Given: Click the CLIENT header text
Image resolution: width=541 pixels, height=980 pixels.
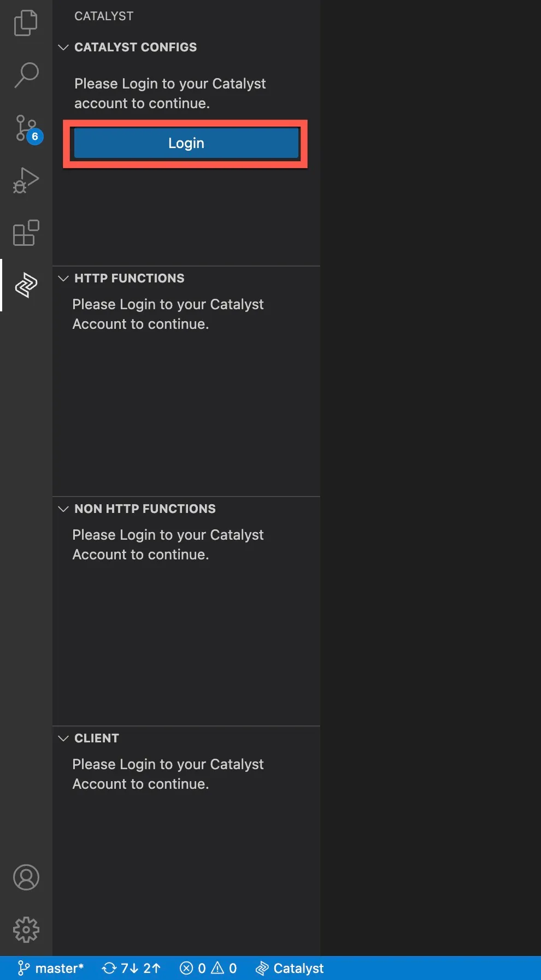Looking at the screenshot, I should click(97, 738).
